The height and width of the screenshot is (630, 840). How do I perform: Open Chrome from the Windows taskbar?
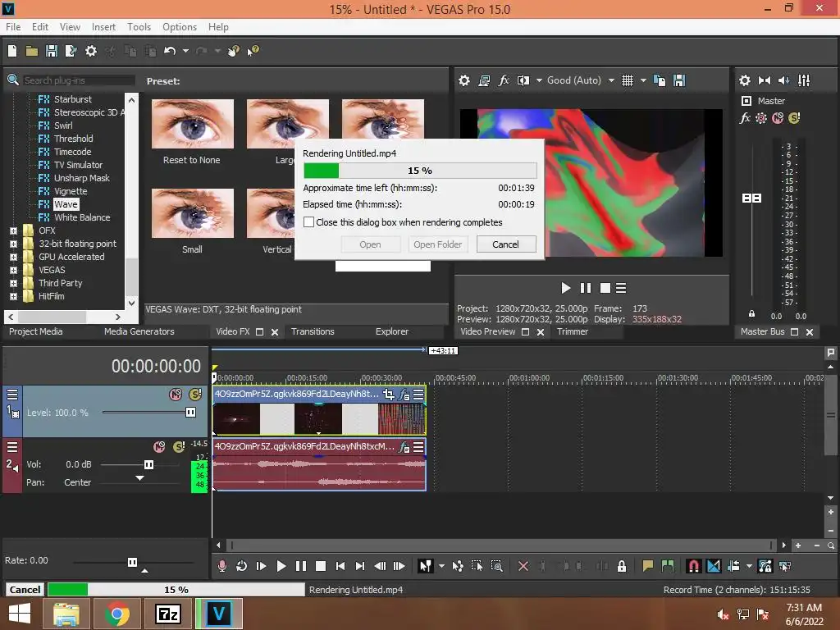click(x=116, y=614)
